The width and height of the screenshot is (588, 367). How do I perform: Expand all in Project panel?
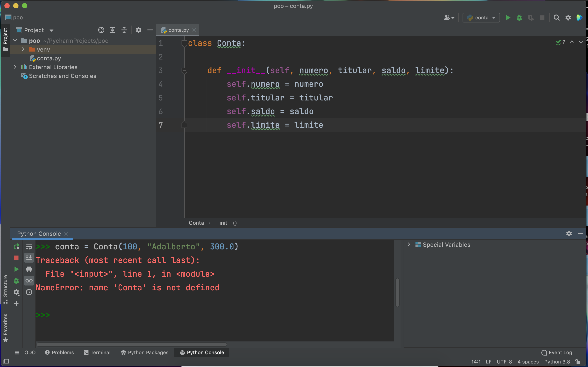(x=112, y=30)
